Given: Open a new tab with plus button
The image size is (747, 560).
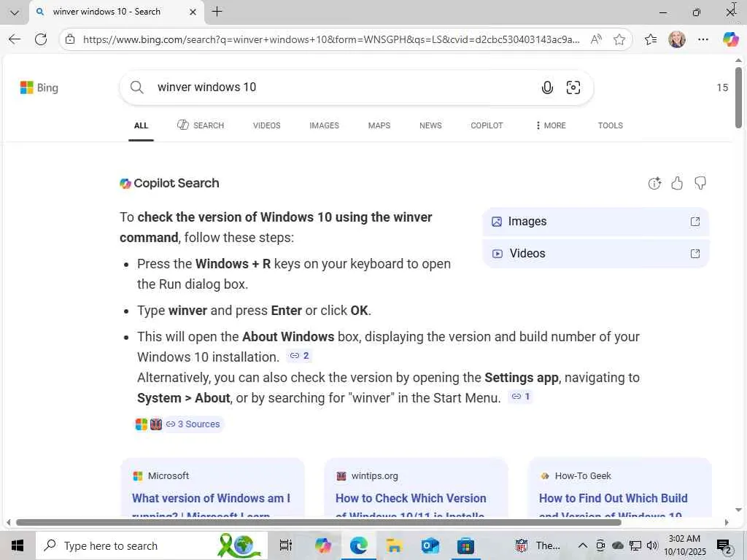Looking at the screenshot, I should [x=217, y=12].
